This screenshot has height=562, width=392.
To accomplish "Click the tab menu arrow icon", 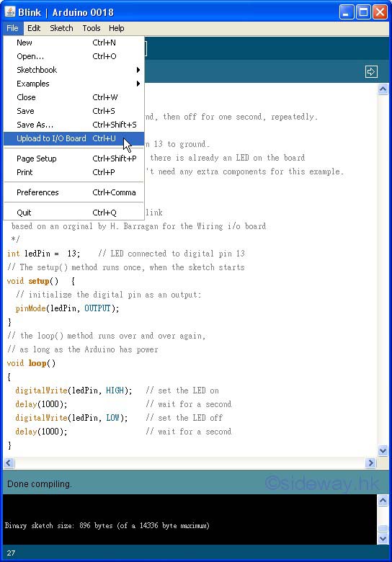I will coord(371,71).
